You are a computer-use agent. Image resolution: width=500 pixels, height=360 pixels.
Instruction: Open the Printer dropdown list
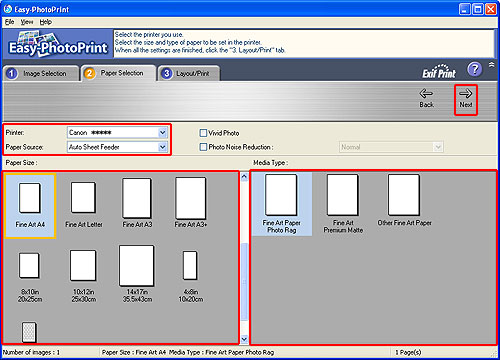tap(162, 133)
